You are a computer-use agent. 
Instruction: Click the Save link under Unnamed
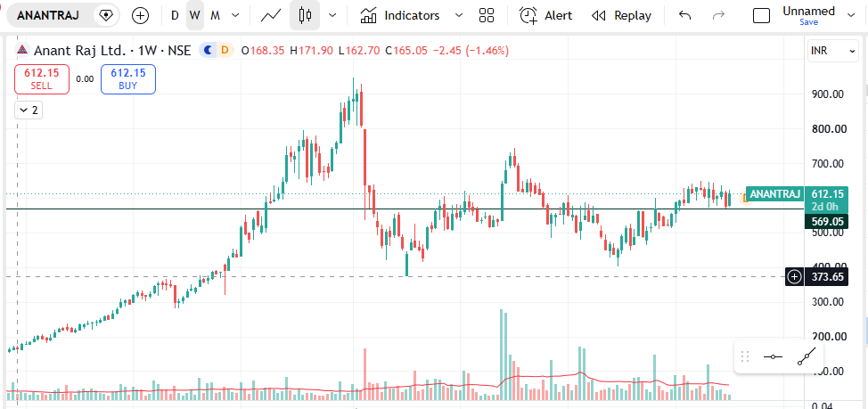808,22
